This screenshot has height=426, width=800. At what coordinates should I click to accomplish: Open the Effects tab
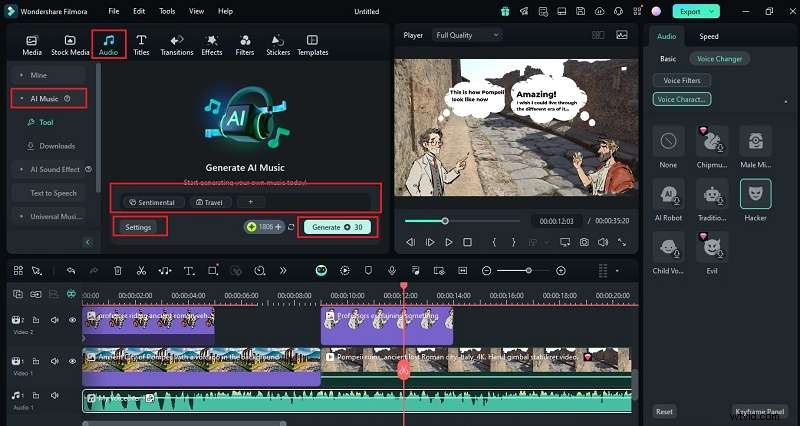(x=211, y=45)
